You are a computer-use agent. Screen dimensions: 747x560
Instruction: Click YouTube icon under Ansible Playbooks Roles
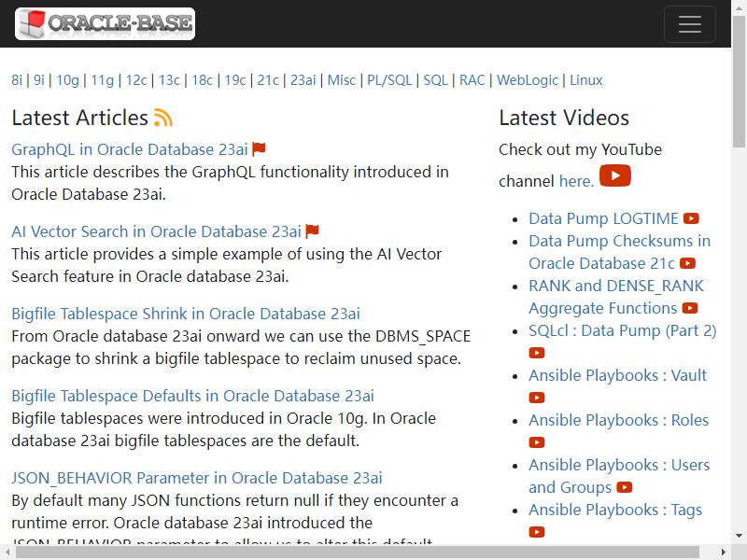(536, 442)
